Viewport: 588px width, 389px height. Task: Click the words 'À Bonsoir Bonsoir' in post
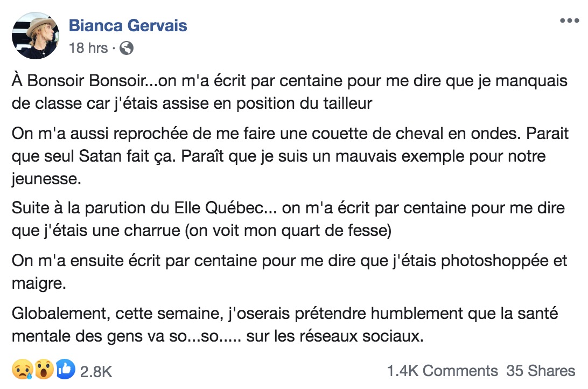[x=79, y=81]
